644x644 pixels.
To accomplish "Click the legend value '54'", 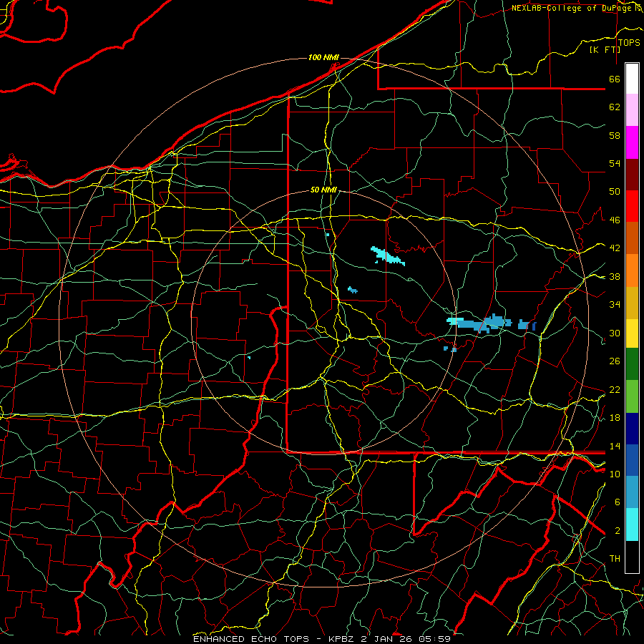I will [x=615, y=163].
